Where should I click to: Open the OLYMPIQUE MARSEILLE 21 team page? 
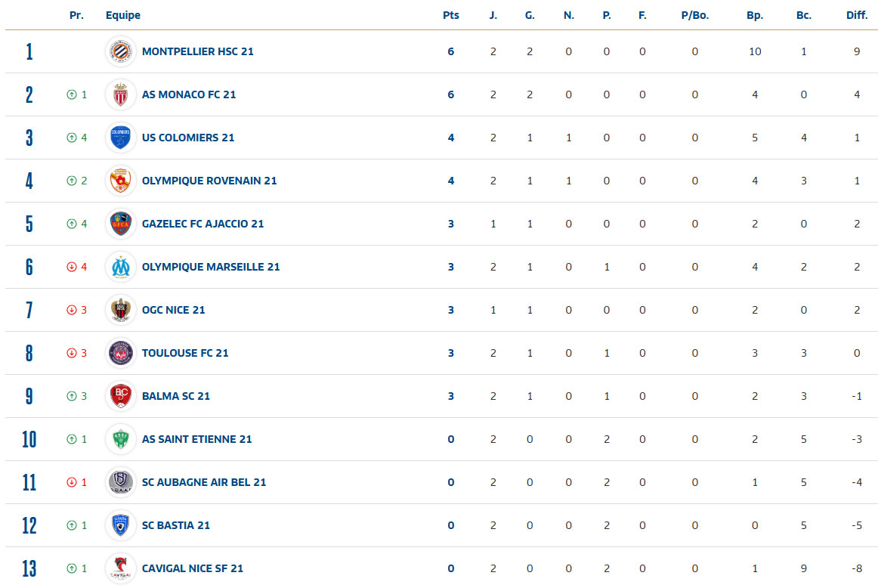[x=211, y=267]
